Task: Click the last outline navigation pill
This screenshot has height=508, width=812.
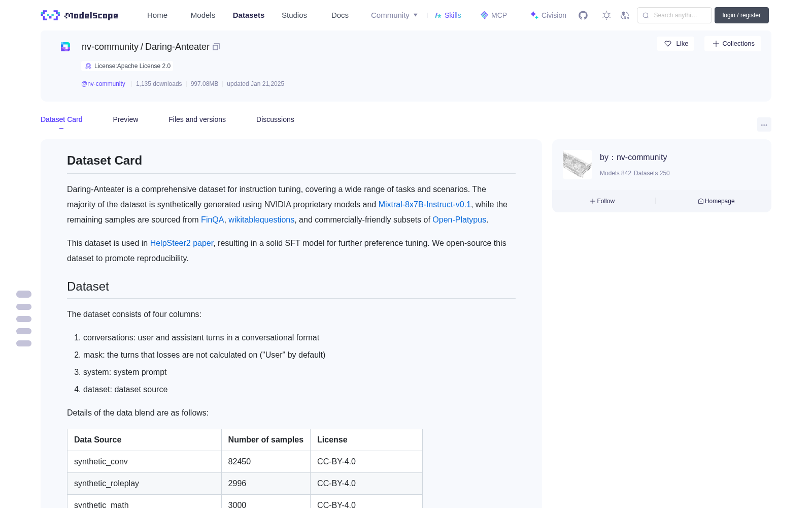Action: click(x=24, y=343)
